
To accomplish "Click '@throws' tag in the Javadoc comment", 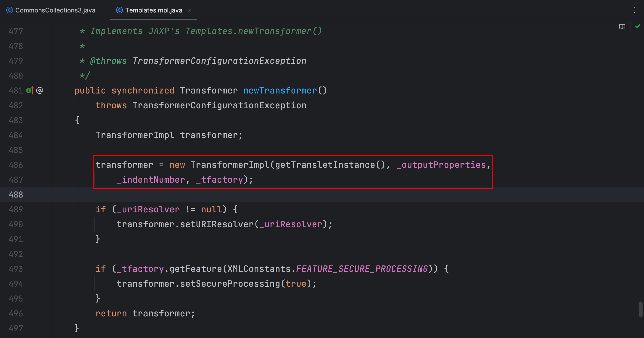I will coord(108,61).
